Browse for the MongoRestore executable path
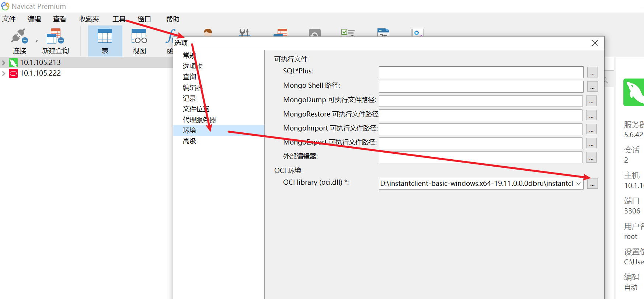Viewport: 644px width, 299px height. (x=591, y=115)
